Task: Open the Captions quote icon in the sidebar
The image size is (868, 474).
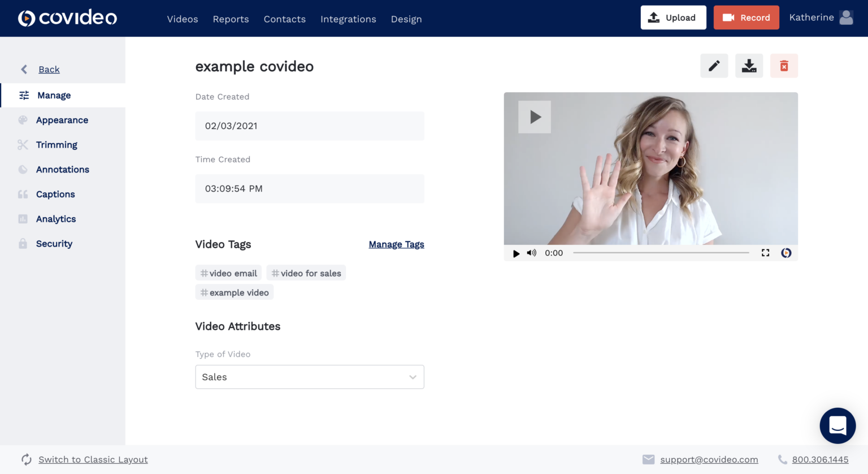Action: pyautogui.click(x=23, y=194)
